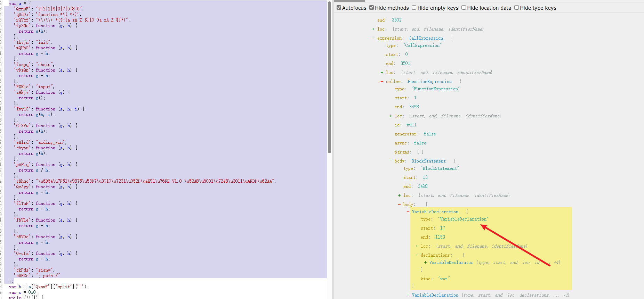Click the end value 3502

click(x=396, y=20)
